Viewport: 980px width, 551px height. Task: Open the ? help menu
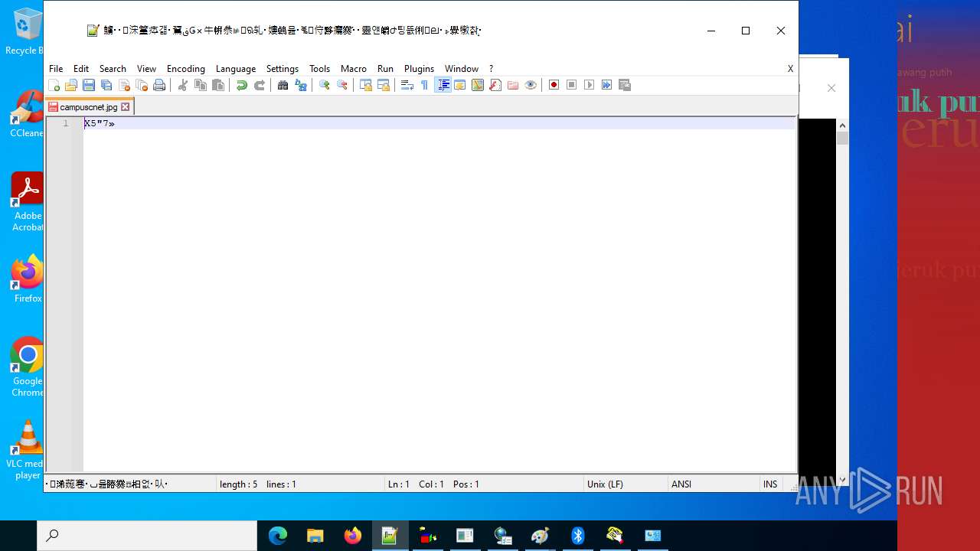[492, 69]
